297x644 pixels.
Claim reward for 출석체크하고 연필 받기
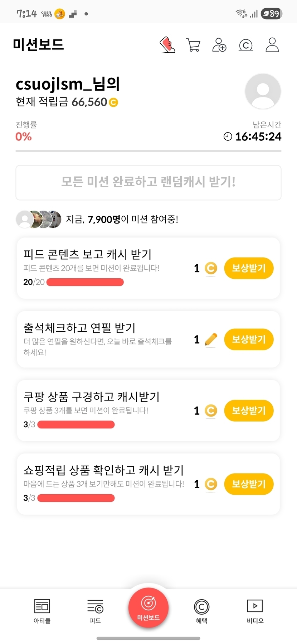click(249, 339)
